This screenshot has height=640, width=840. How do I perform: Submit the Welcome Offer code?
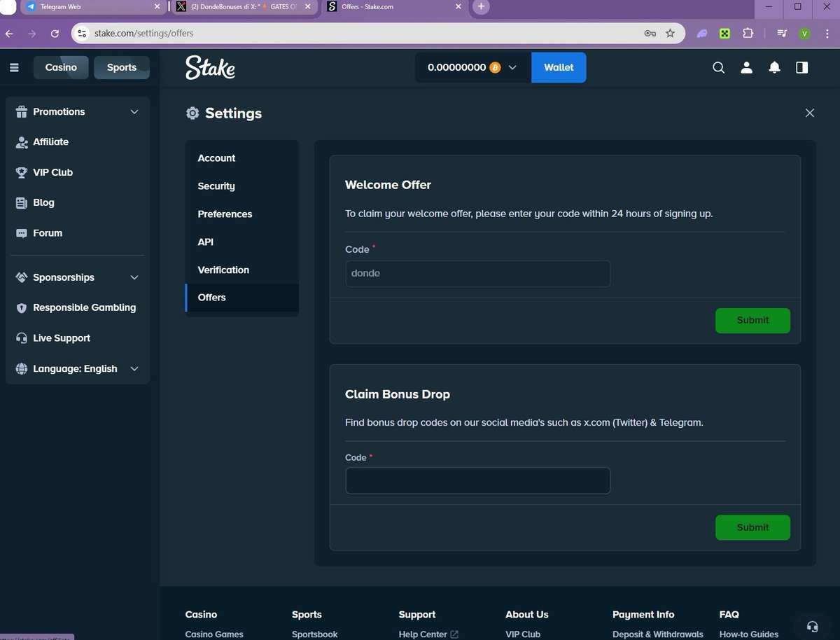pos(752,320)
